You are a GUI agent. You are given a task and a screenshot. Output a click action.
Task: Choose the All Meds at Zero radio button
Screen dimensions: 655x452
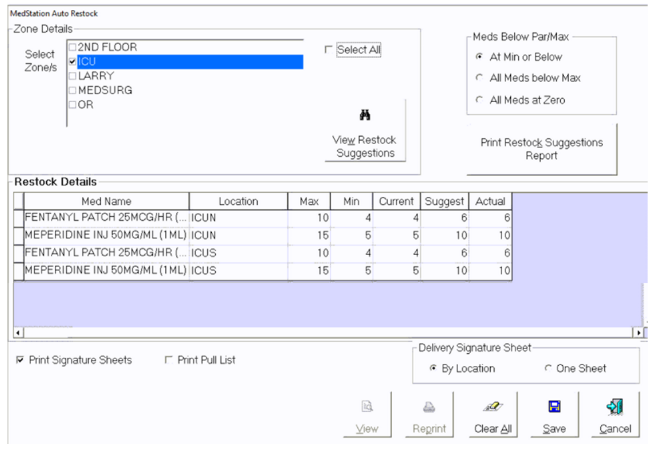pyautogui.click(x=480, y=100)
